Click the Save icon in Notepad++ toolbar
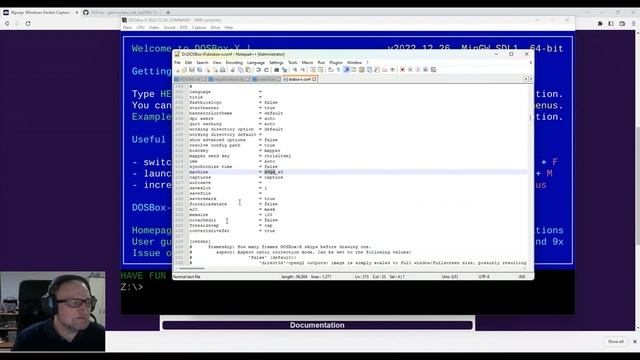The image size is (640, 360). pos(191,70)
